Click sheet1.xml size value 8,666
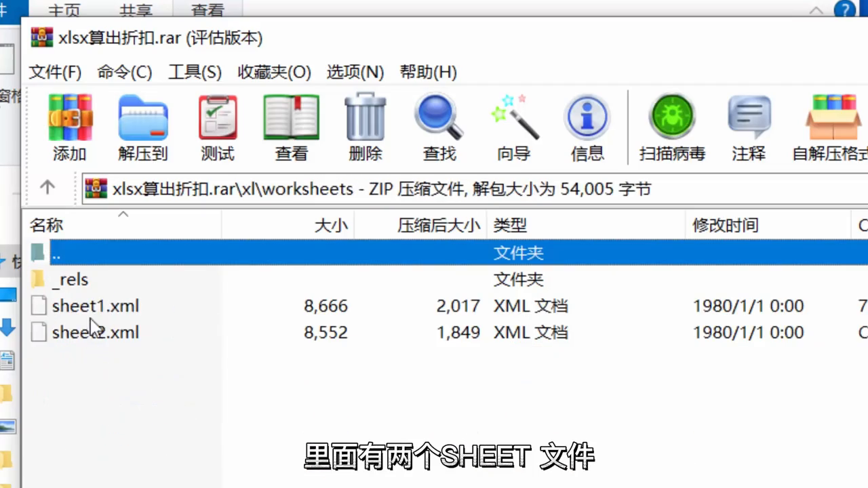 click(x=325, y=306)
